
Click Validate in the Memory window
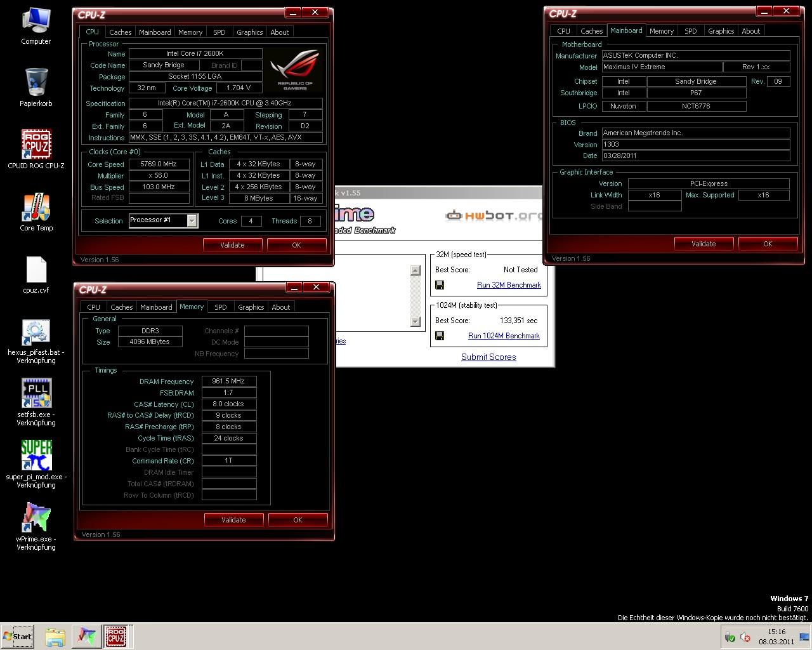(x=233, y=520)
